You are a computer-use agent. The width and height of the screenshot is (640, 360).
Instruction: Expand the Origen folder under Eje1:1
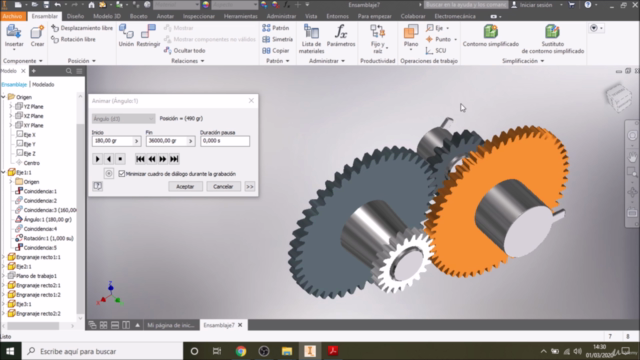(11, 182)
